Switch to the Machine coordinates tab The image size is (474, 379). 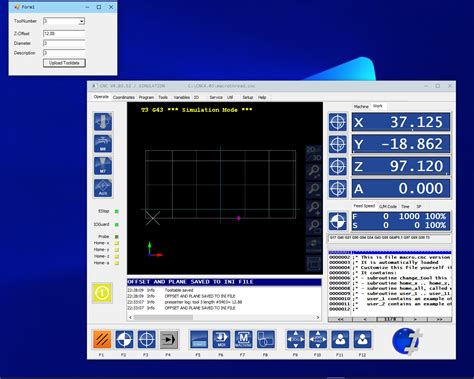coord(361,106)
